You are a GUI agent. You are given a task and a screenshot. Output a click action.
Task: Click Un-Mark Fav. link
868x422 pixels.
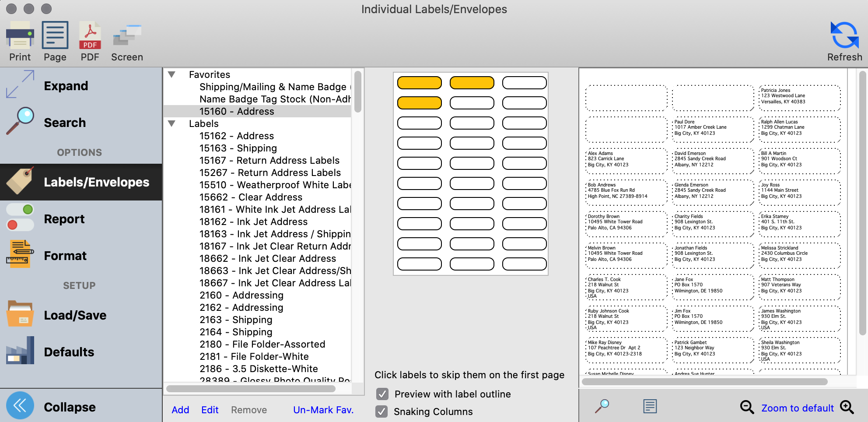click(323, 410)
